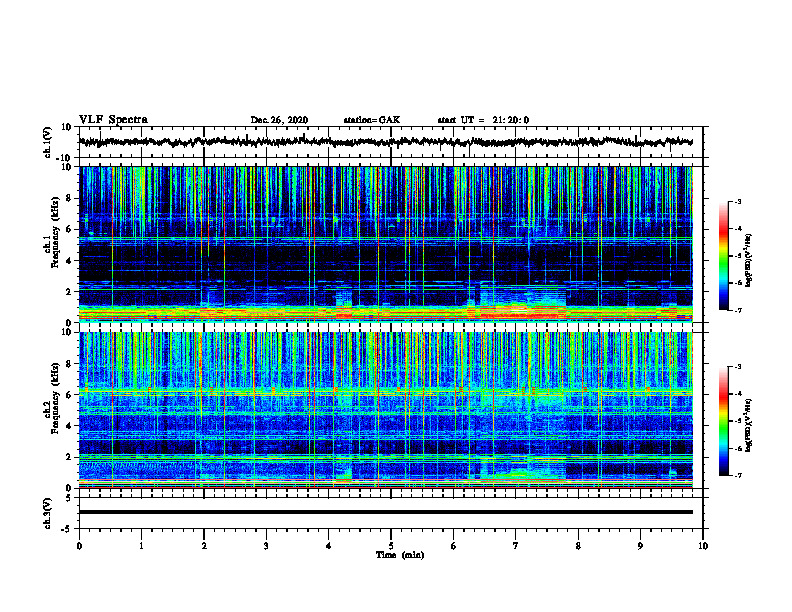Click the "5" tick on ch.3(V) axis
Viewport: 792px width, 612px height.
tap(69, 497)
